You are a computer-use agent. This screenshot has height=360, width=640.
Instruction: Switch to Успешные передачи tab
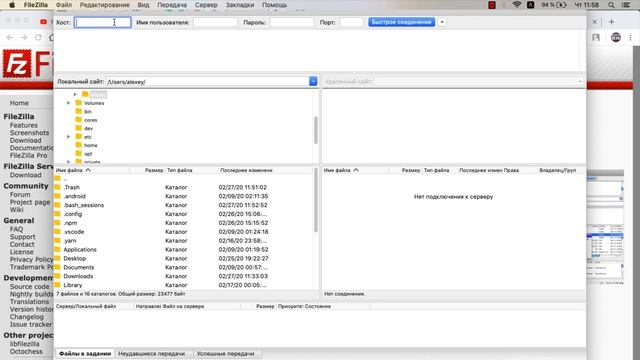(225, 353)
